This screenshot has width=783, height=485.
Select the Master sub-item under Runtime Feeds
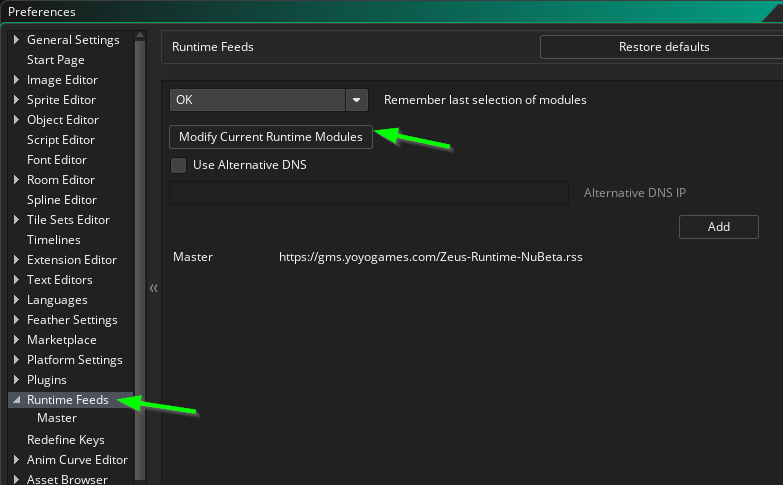[x=57, y=418]
